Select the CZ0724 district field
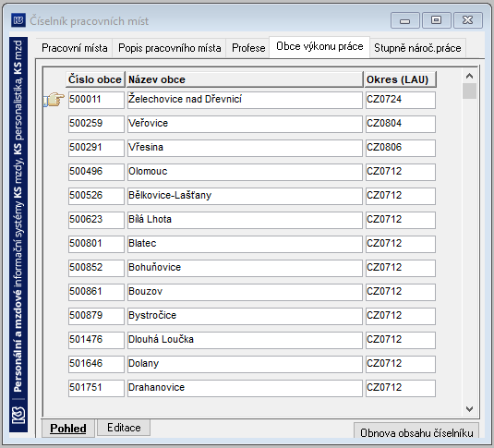Image resolution: width=494 pixels, height=448 pixels. (401, 100)
